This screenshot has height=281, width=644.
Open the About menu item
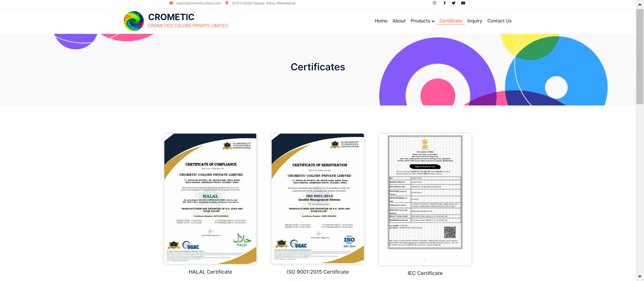(399, 21)
